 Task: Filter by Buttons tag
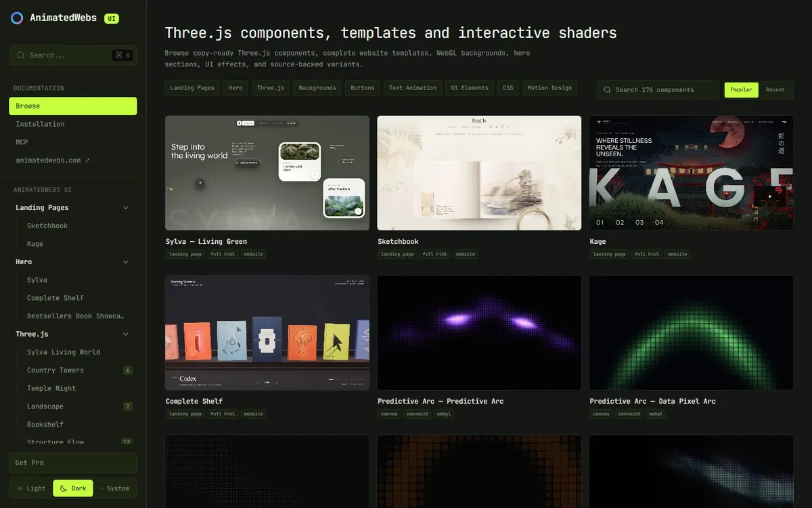[363, 88]
